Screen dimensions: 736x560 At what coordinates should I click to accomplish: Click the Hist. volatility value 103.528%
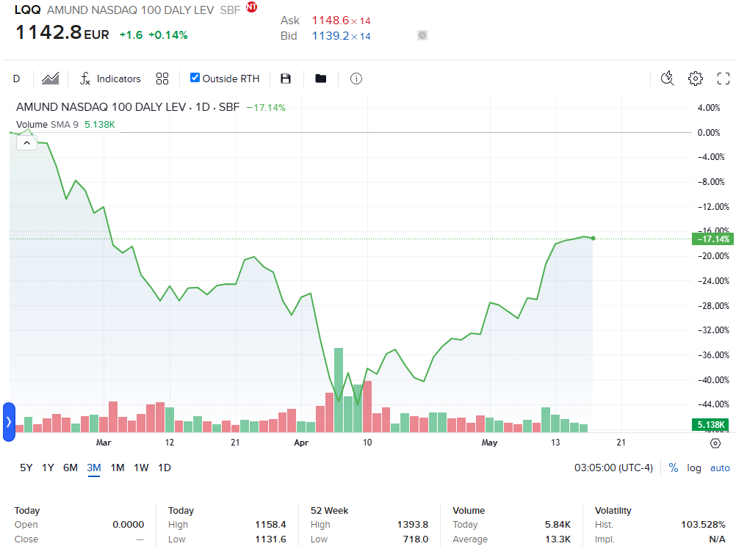pos(703,524)
